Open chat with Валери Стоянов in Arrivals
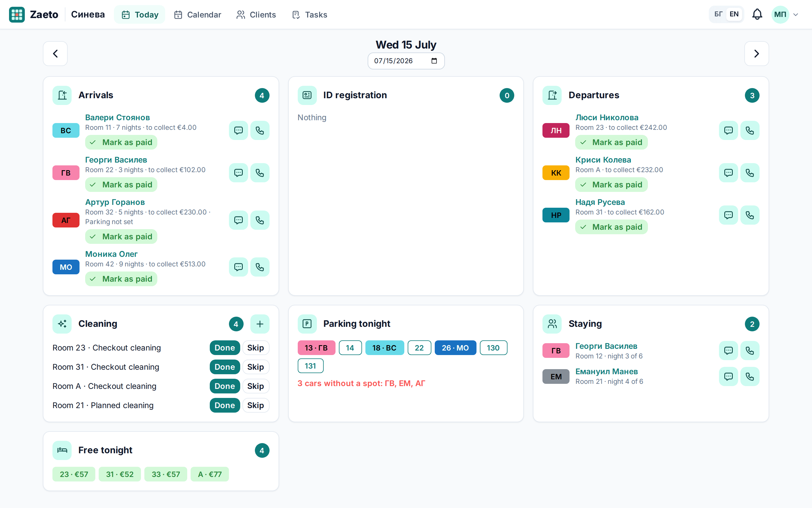 [x=238, y=130]
